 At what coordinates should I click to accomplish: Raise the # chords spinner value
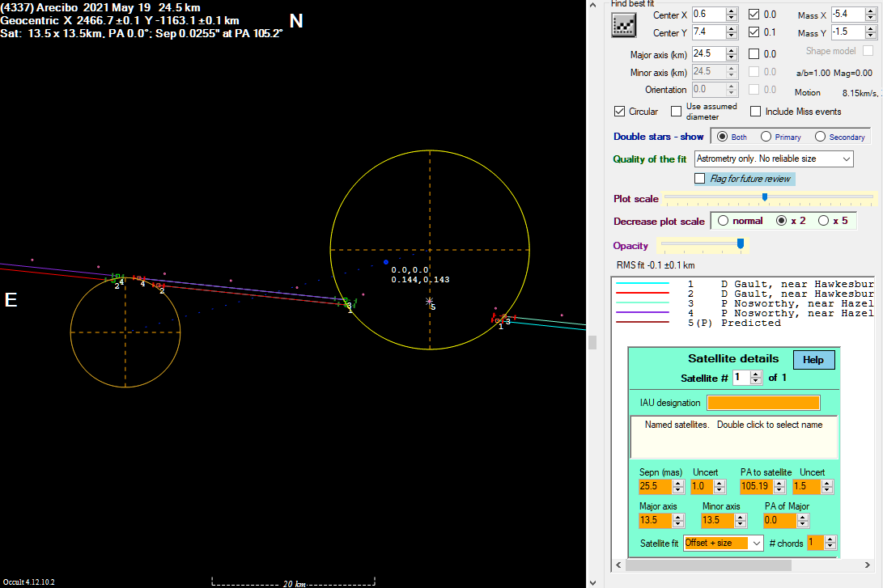click(x=830, y=539)
